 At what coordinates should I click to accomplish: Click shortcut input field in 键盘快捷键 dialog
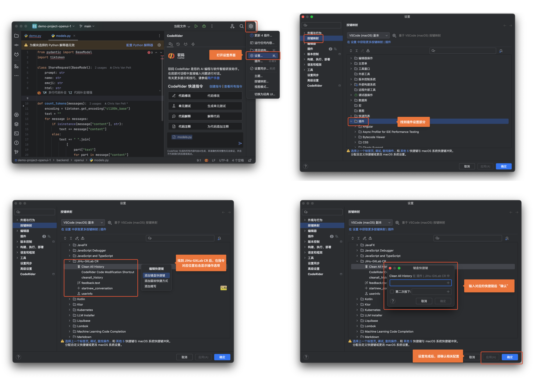click(x=418, y=283)
